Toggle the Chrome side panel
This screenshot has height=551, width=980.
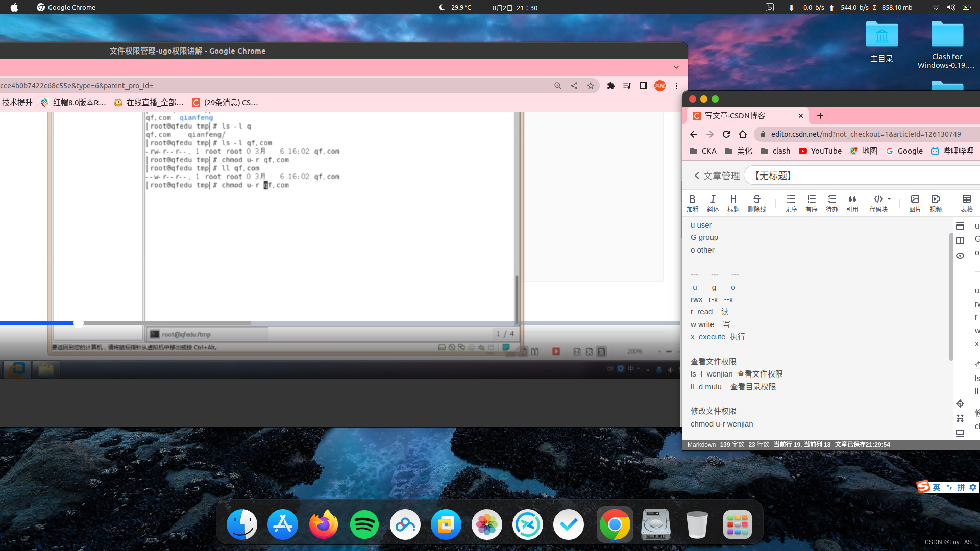coord(643,86)
